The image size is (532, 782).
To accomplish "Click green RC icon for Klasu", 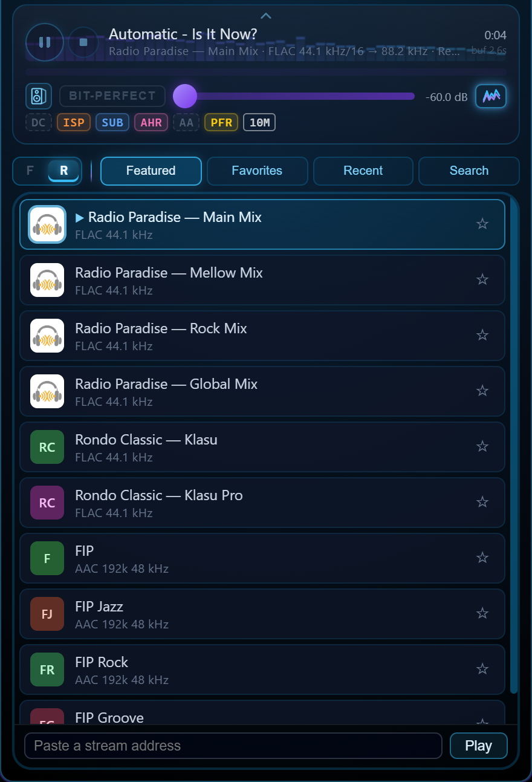I will click(x=47, y=447).
